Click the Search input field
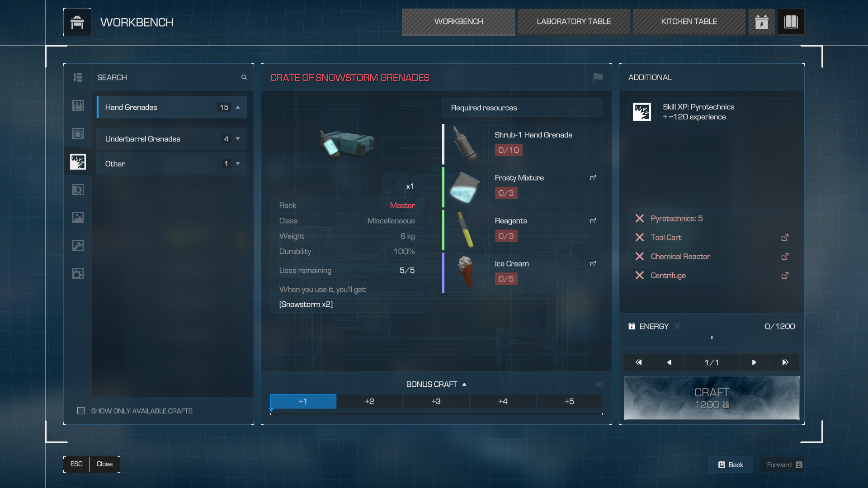 tap(167, 78)
